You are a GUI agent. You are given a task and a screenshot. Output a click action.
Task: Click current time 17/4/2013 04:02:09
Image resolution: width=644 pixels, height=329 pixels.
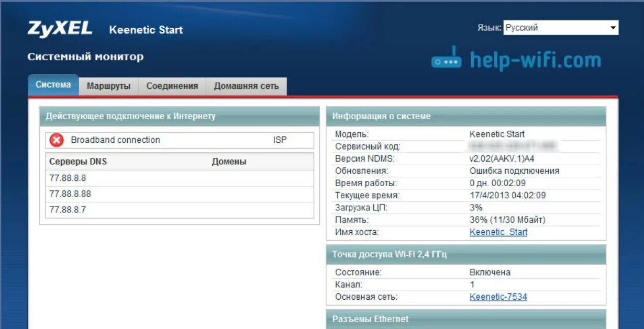click(x=508, y=195)
